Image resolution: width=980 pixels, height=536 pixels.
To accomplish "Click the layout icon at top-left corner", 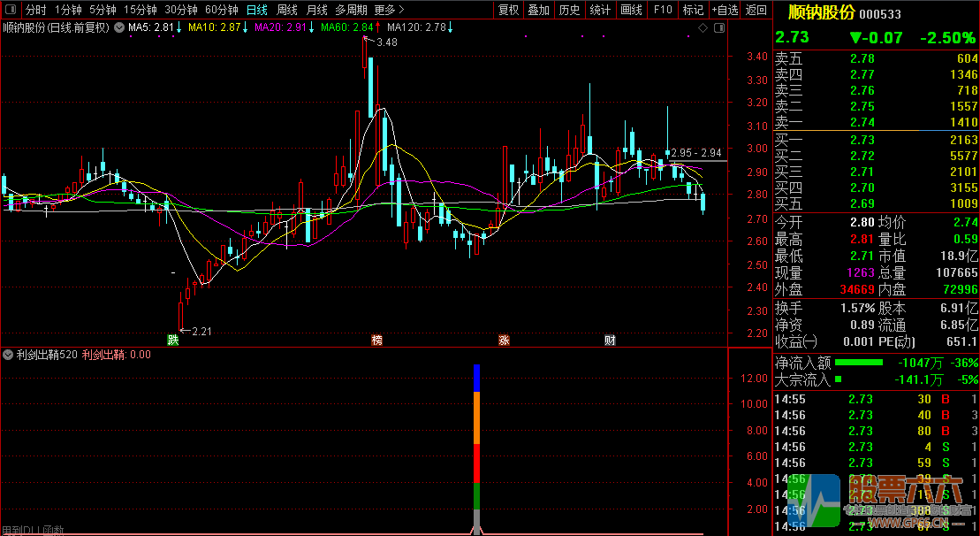I will pos(10,11).
